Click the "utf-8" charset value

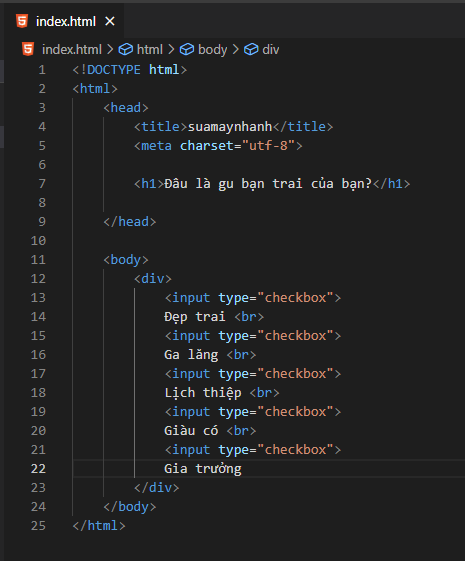[268, 146]
